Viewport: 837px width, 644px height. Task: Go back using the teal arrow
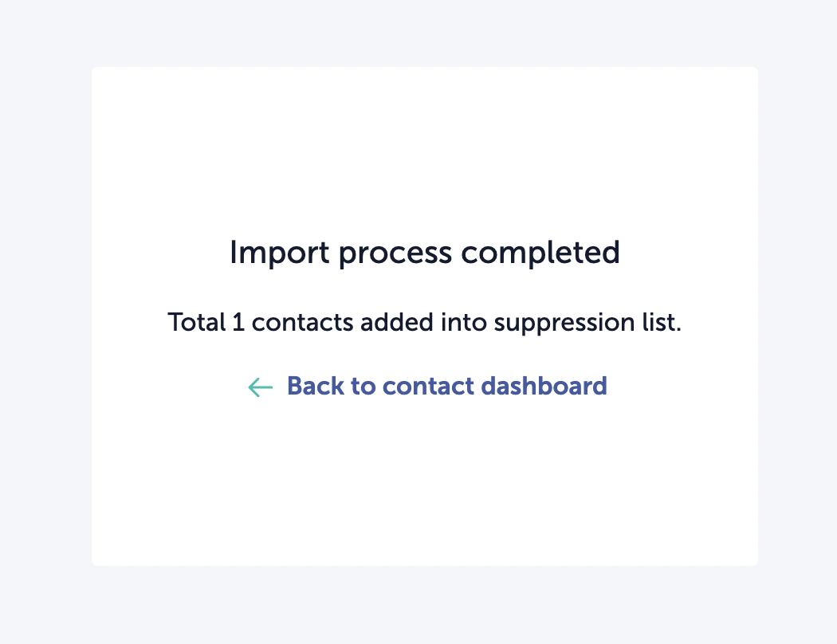click(261, 387)
